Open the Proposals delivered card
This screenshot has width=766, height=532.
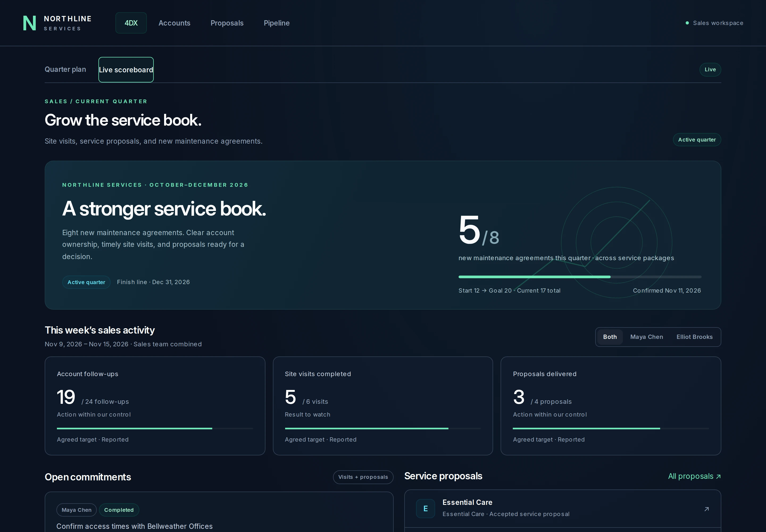611,406
